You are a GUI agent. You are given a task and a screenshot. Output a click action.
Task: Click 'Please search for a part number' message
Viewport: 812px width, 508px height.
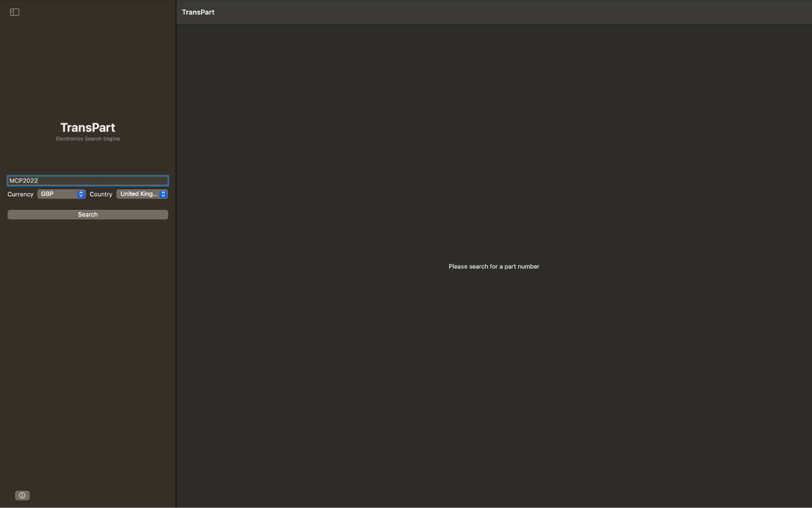[x=494, y=267]
